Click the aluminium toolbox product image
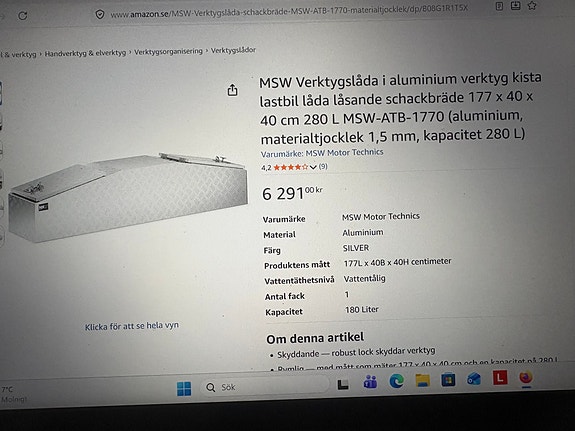This screenshot has height=431, width=575. (128, 198)
